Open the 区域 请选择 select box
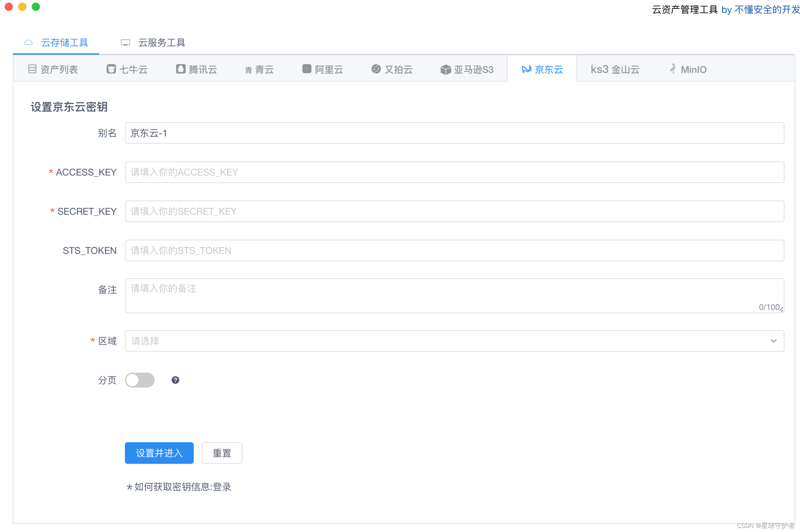 [441, 341]
